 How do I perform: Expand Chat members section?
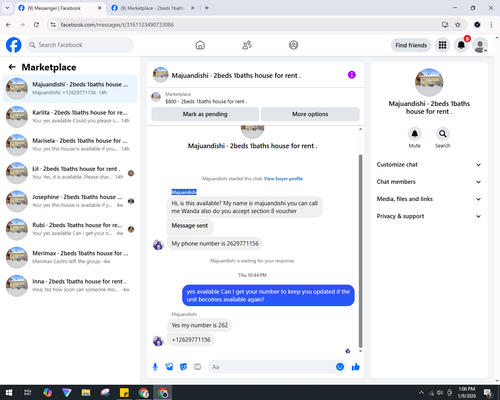coord(429,182)
